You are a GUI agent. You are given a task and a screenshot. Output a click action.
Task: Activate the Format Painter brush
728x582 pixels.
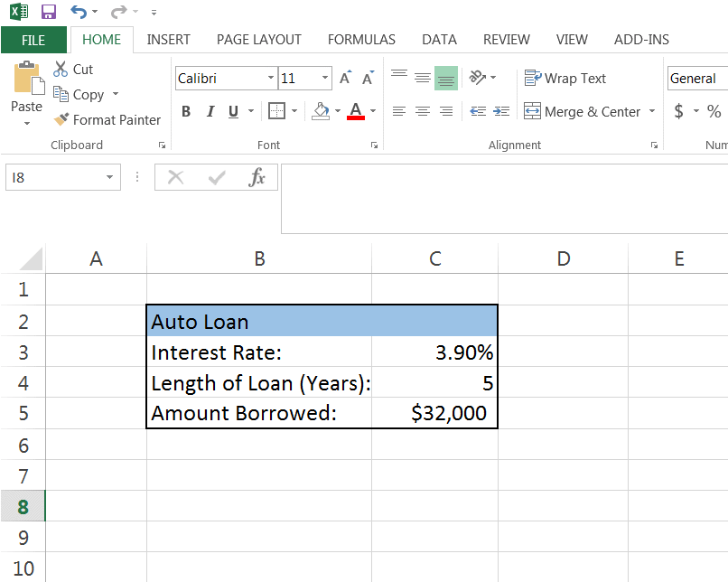click(x=61, y=119)
